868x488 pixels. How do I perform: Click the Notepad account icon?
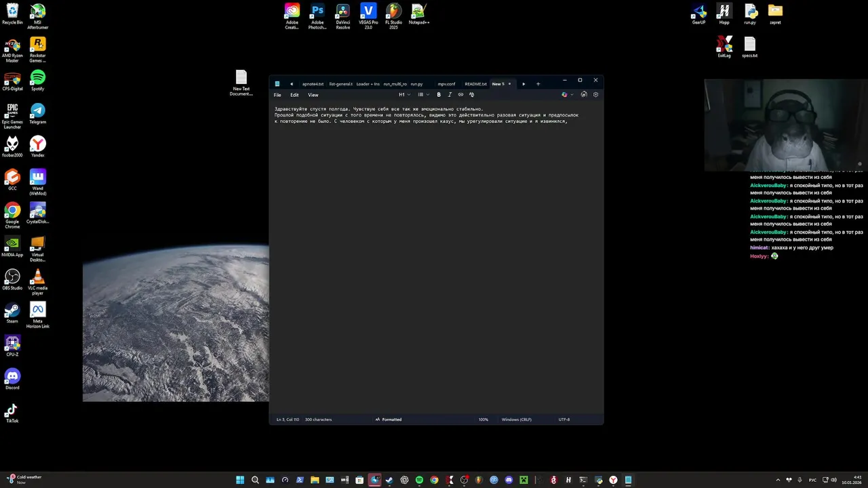(584, 95)
